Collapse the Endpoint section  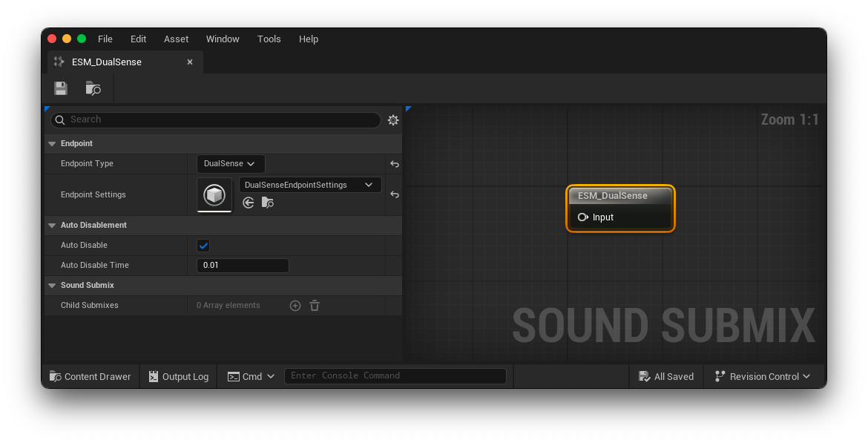point(52,144)
